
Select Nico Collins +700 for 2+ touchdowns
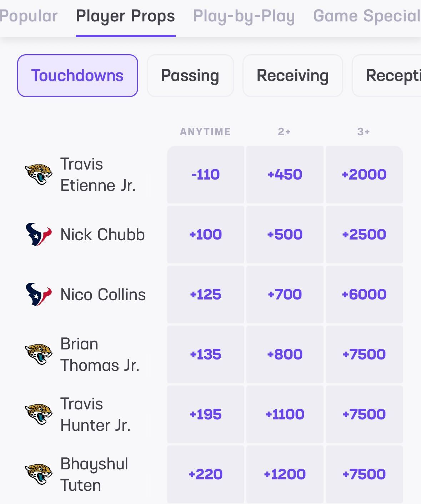285,294
